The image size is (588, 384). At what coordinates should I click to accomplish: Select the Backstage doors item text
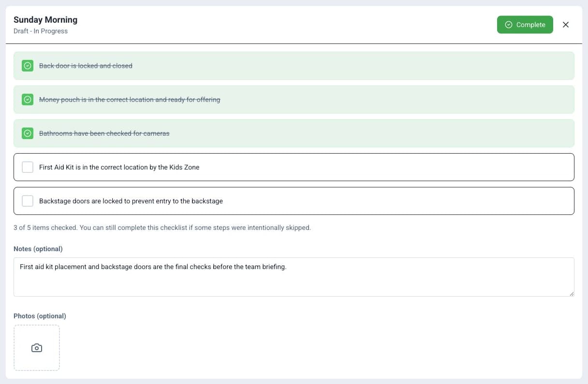pyautogui.click(x=131, y=201)
